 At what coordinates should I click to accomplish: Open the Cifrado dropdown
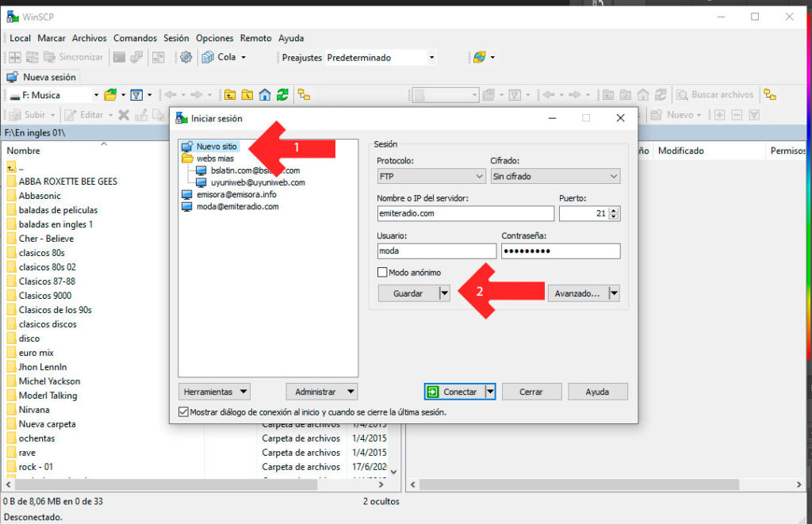(x=555, y=177)
